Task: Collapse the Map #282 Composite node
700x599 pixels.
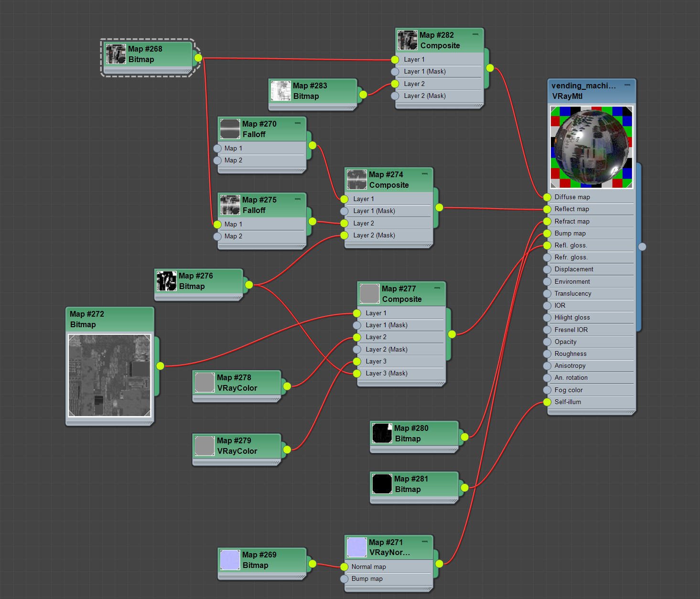Action: 475,34
